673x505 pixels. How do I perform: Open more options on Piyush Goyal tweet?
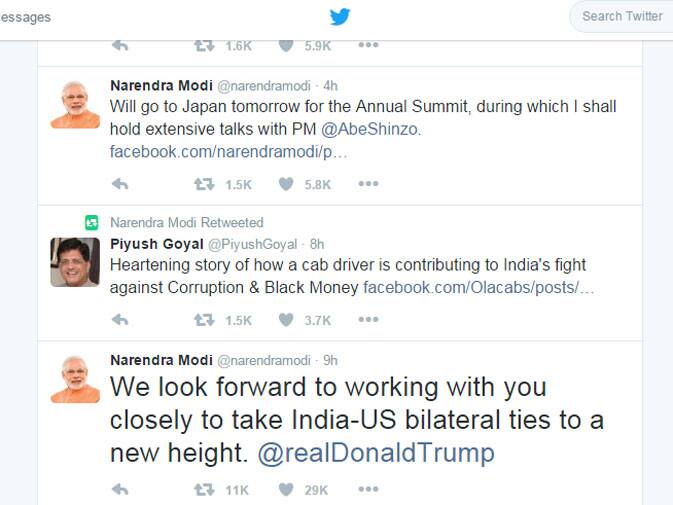click(x=368, y=319)
